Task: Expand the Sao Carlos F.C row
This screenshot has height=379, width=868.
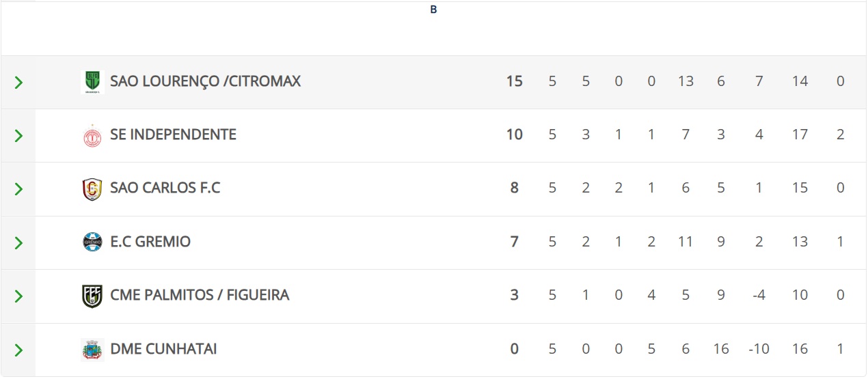Action: coord(18,189)
